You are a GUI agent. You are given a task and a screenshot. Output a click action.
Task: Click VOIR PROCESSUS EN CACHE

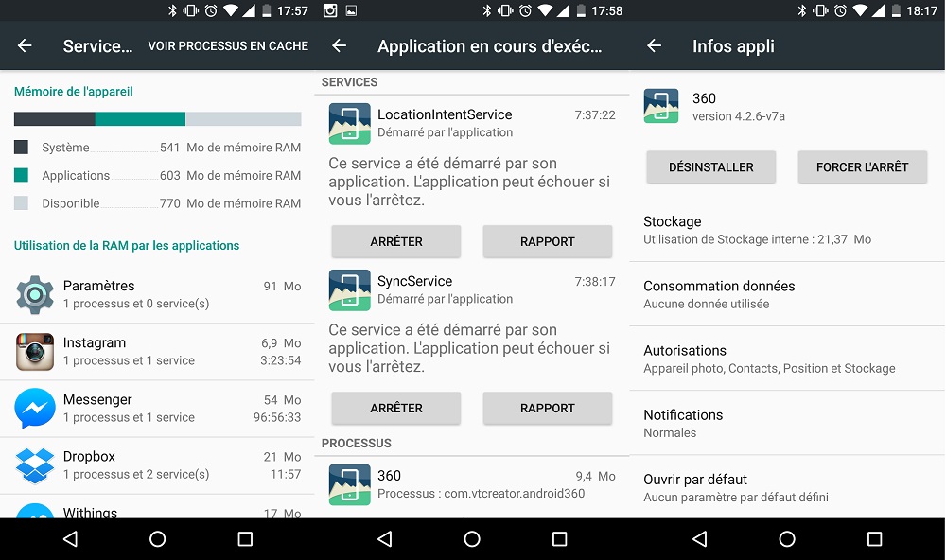[228, 46]
